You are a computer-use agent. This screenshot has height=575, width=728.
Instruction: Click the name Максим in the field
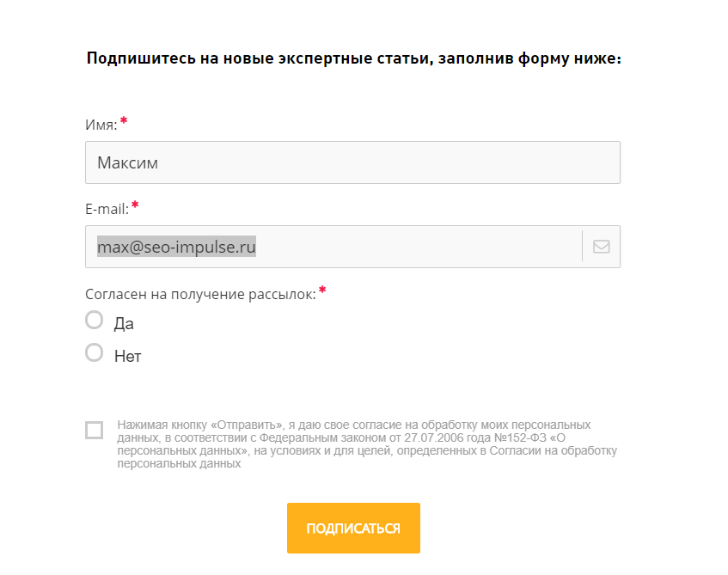pos(128,162)
